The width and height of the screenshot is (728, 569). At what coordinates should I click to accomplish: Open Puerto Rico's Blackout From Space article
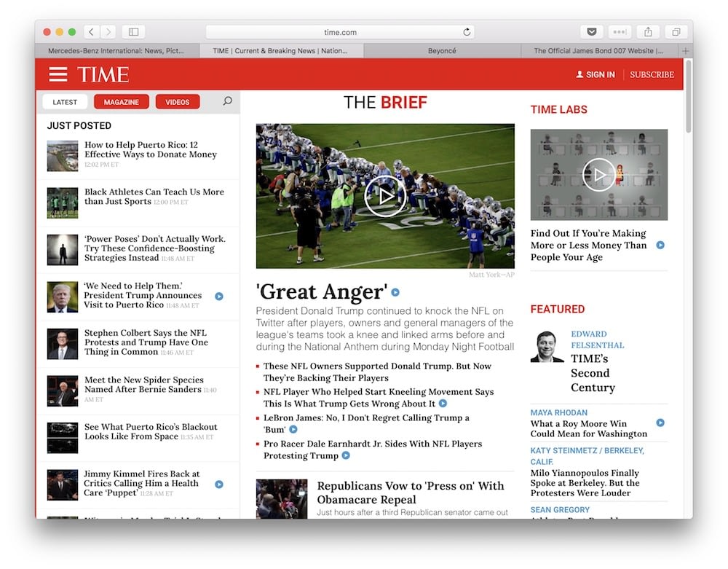[151, 431]
